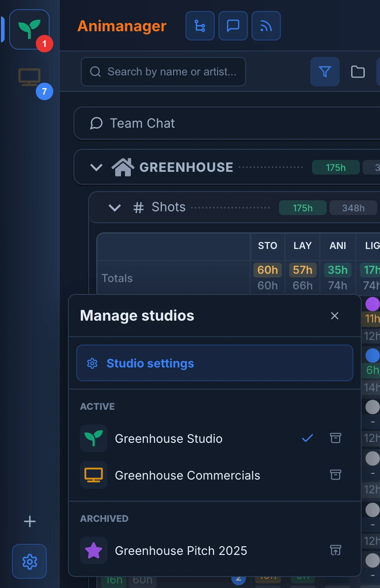
Task: Click the 348h badge in Shots row
Action: [x=353, y=208]
